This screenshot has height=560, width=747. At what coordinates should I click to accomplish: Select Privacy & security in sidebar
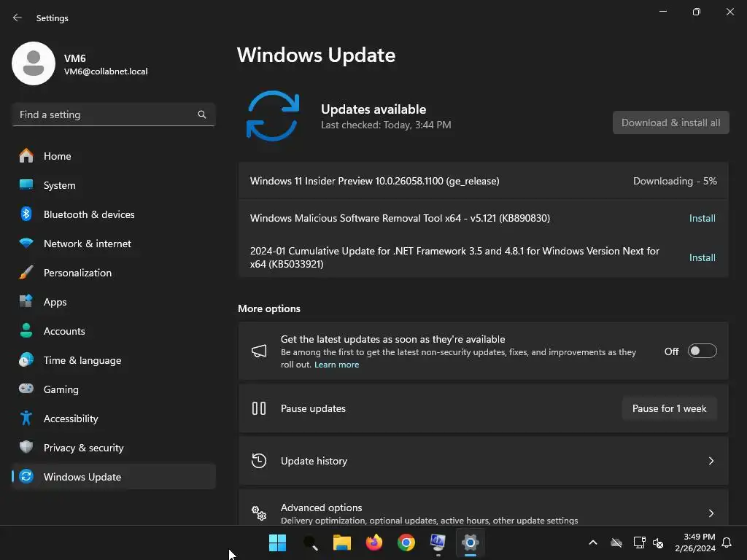click(113, 448)
